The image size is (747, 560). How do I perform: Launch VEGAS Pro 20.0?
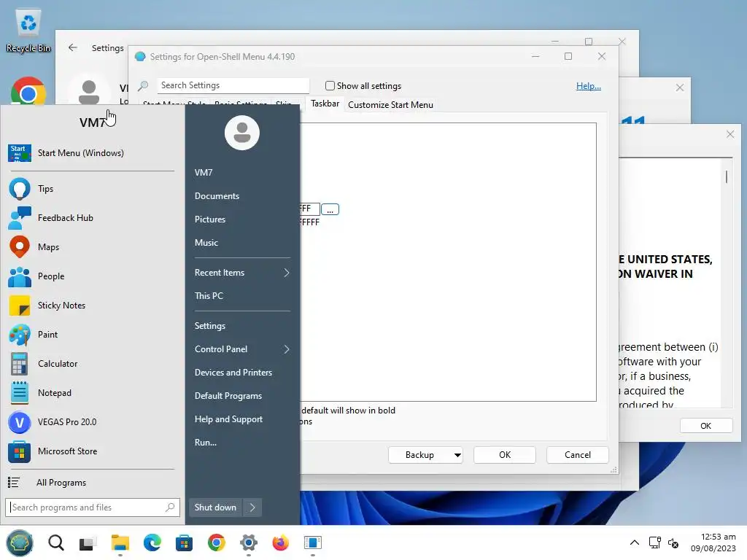pos(92,422)
